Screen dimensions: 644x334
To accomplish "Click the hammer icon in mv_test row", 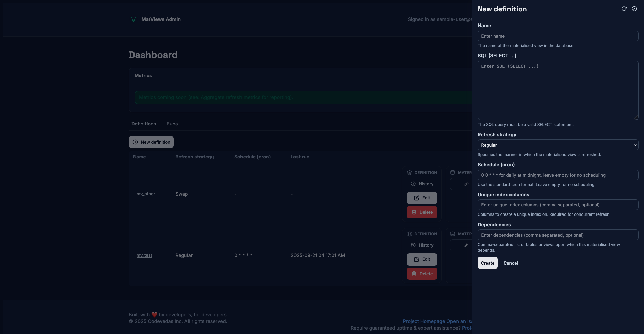I will click(x=466, y=245).
